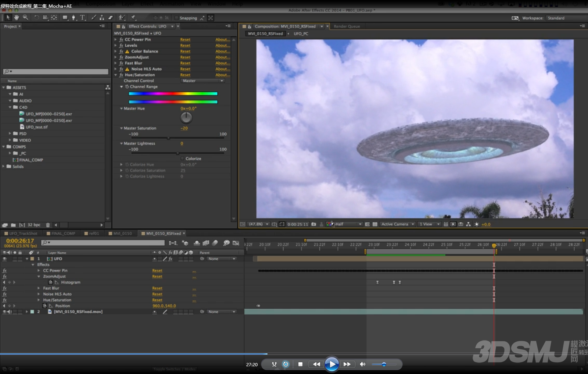Open the Render Queue tab
Image resolution: width=588 pixels, height=374 pixels.
coord(347,26)
